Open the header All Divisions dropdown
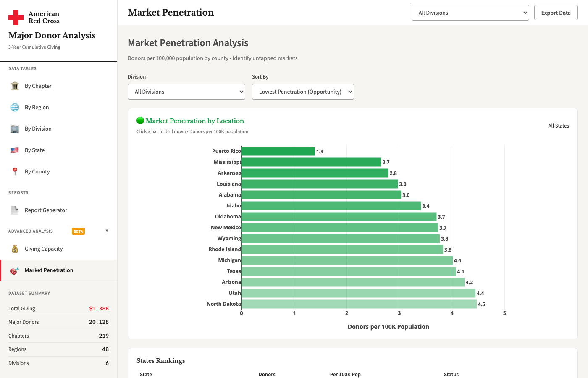Viewport: 588px width, 378px height. tap(470, 13)
